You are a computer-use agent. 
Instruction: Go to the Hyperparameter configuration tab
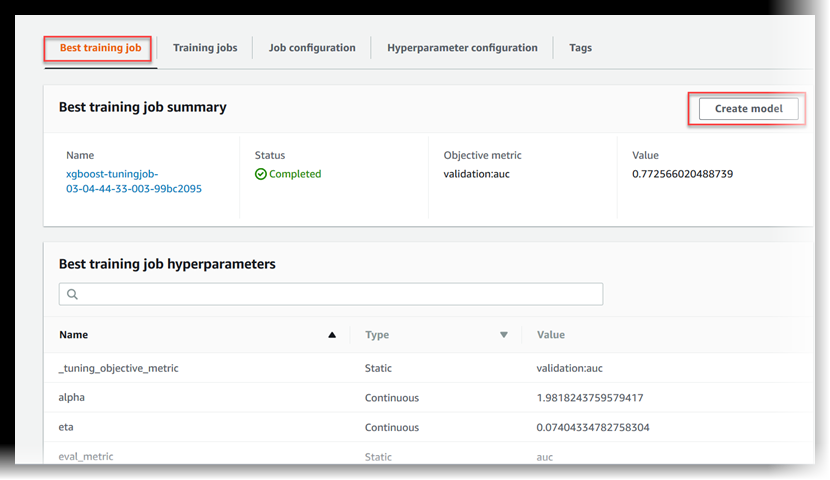tap(462, 48)
